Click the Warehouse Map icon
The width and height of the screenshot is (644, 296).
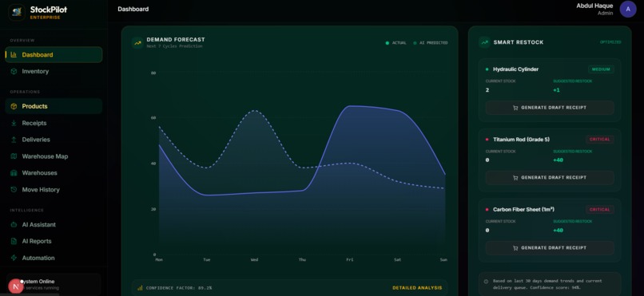[14, 156]
